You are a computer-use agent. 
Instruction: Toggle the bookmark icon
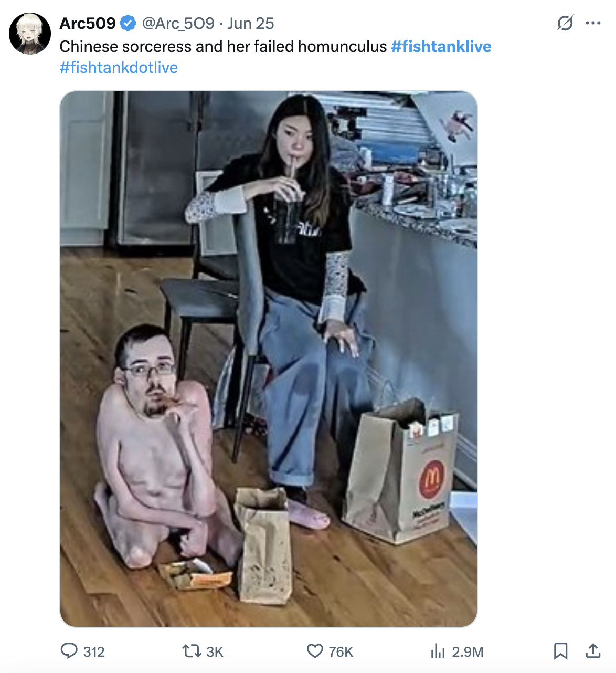click(561, 651)
